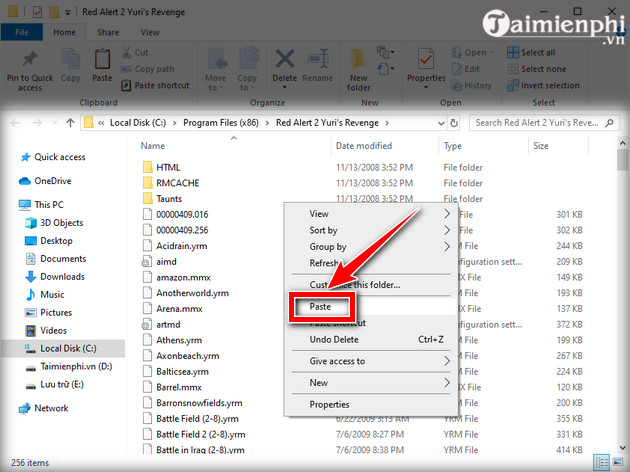Select Network in the navigation pane
This screenshot has height=472, width=630.
pos(44,409)
